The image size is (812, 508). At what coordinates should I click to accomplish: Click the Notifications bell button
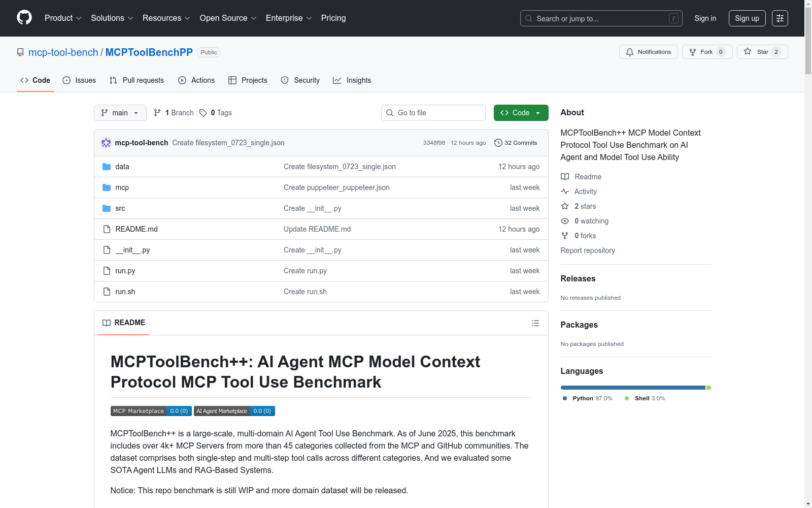click(x=649, y=52)
